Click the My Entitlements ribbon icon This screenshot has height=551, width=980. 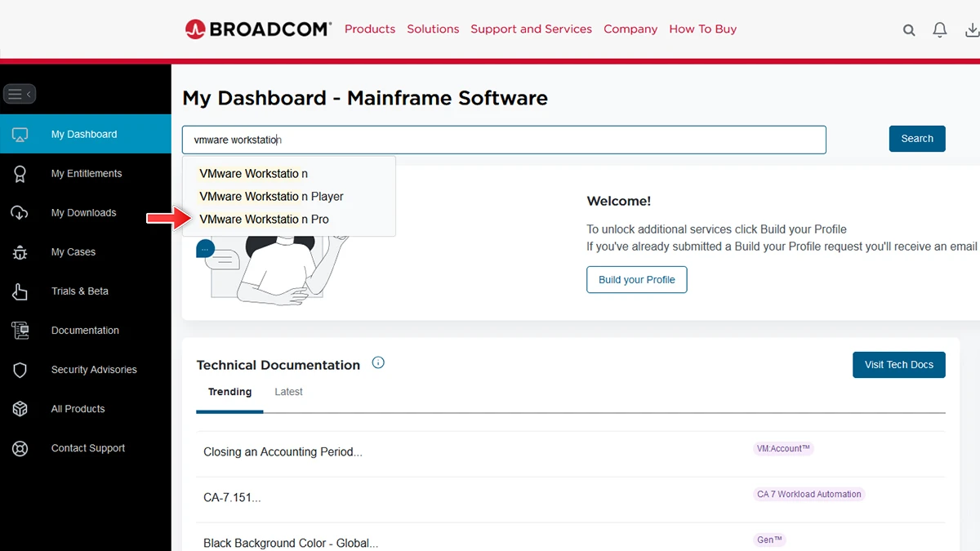point(20,174)
